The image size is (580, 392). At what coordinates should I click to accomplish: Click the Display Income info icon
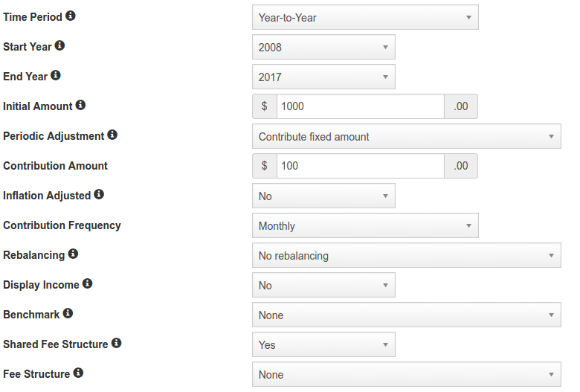87,283
